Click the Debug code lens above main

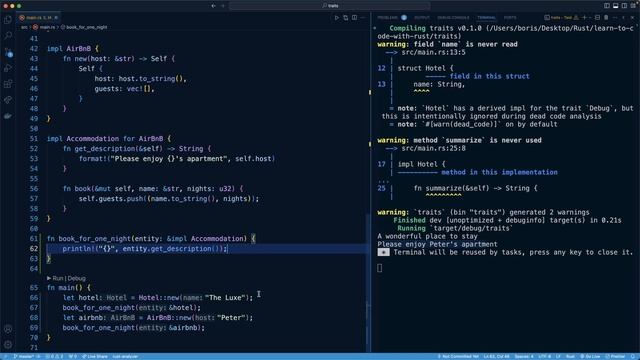pos(77,278)
